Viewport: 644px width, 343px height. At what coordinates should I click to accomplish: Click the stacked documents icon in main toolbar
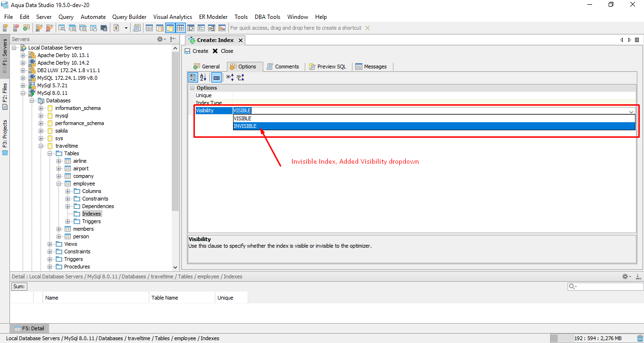pos(137,28)
